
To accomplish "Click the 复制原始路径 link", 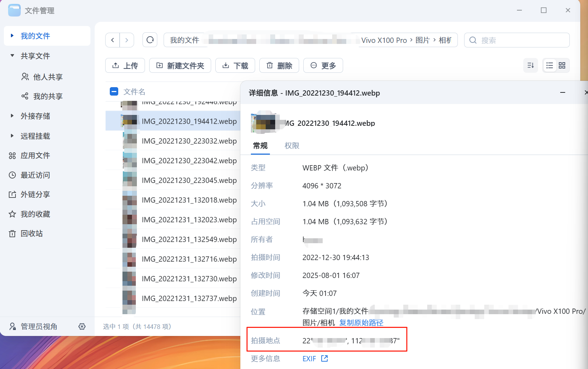I will [361, 323].
